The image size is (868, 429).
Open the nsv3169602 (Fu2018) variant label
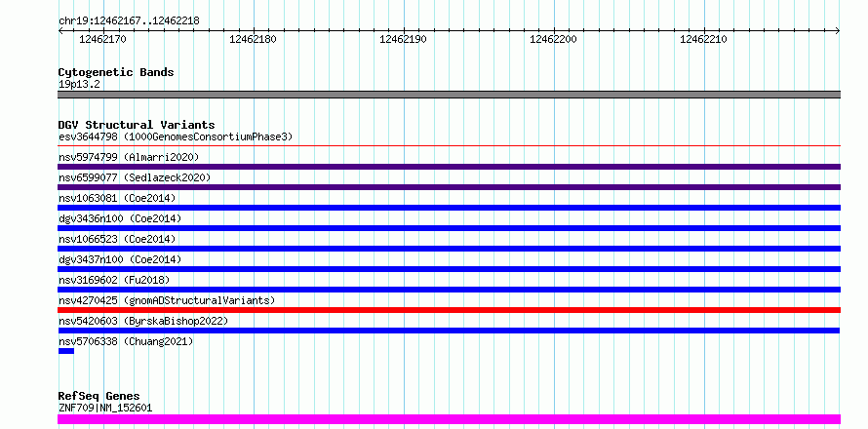click(x=114, y=280)
